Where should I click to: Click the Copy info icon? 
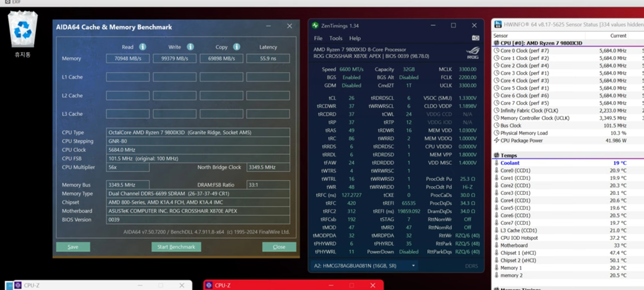point(236,47)
